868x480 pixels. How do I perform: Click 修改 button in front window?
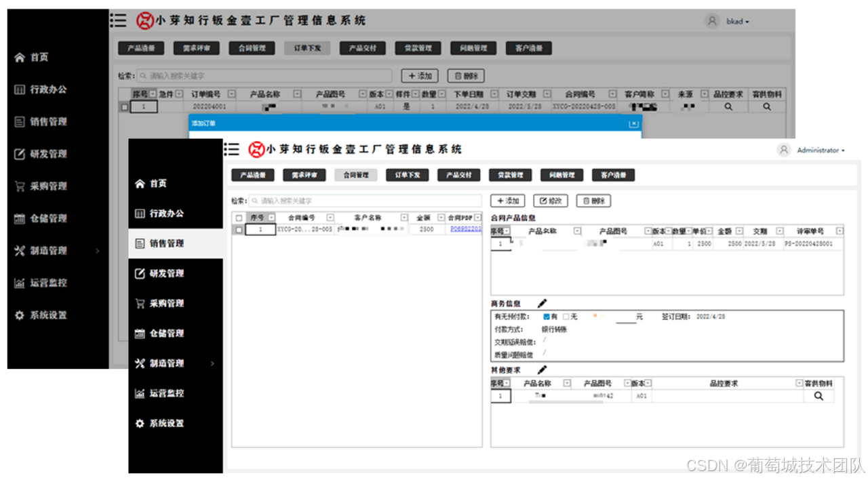[x=551, y=201]
